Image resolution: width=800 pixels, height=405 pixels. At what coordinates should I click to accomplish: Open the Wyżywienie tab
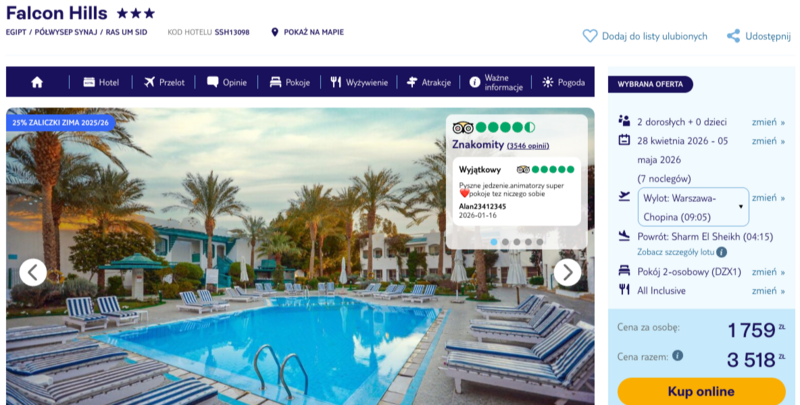click(359, 82)
